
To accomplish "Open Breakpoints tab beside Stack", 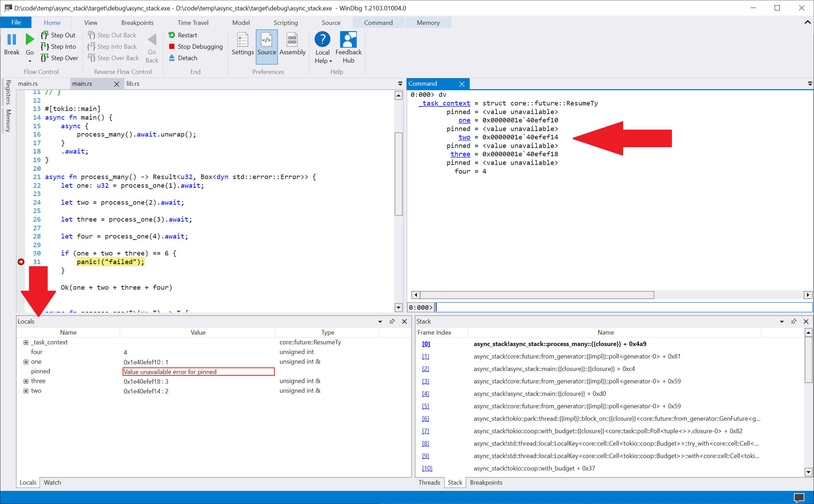I will [x=486, y=482].
